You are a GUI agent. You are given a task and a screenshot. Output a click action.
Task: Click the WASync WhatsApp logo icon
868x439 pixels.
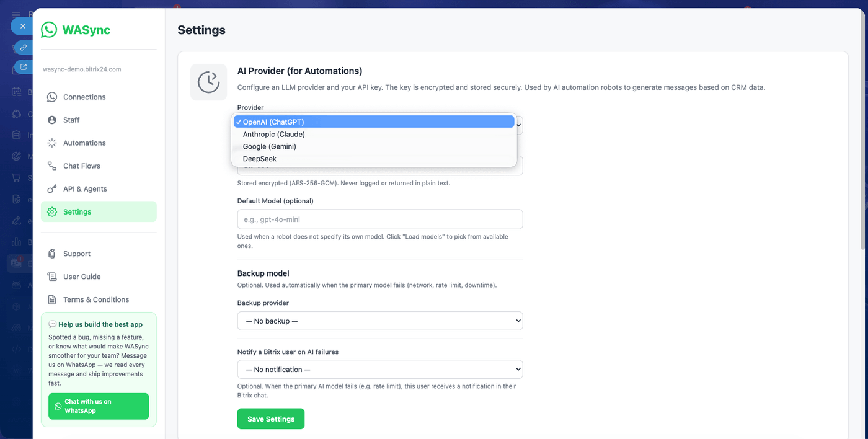click(x=49, y=30)
